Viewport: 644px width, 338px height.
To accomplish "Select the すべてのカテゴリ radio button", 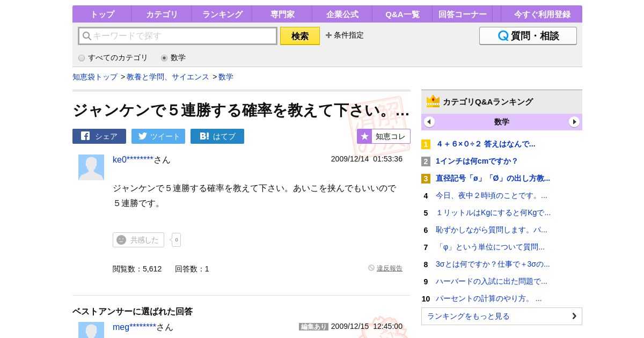I will click(82, 58).
